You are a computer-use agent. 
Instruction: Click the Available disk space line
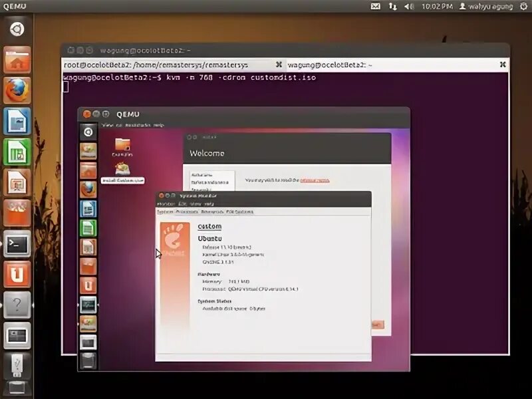pyautogui.click(x=234, y=309)
